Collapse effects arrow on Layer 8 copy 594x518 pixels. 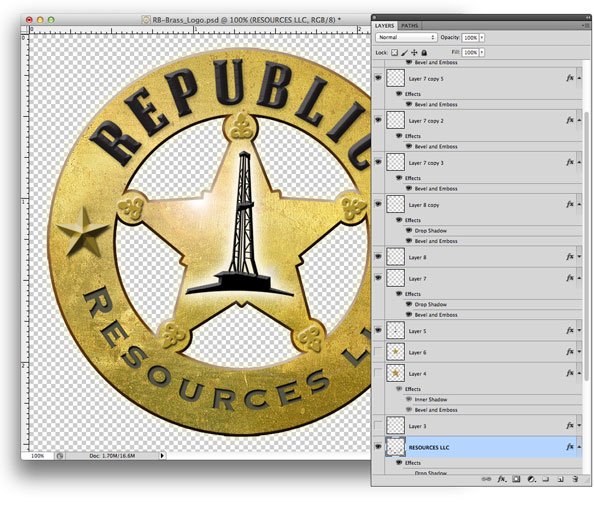[579, 205]
